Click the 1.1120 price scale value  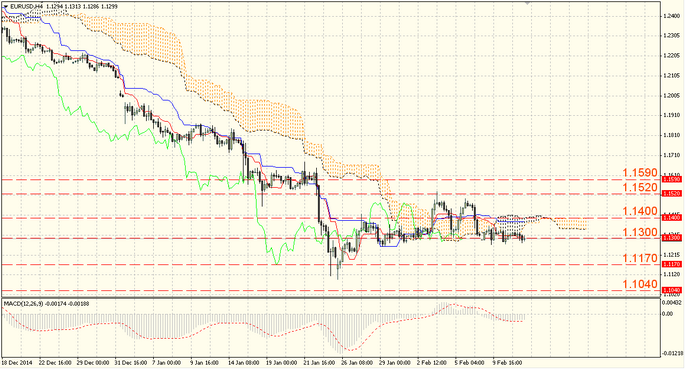click(x=672, y=274)
